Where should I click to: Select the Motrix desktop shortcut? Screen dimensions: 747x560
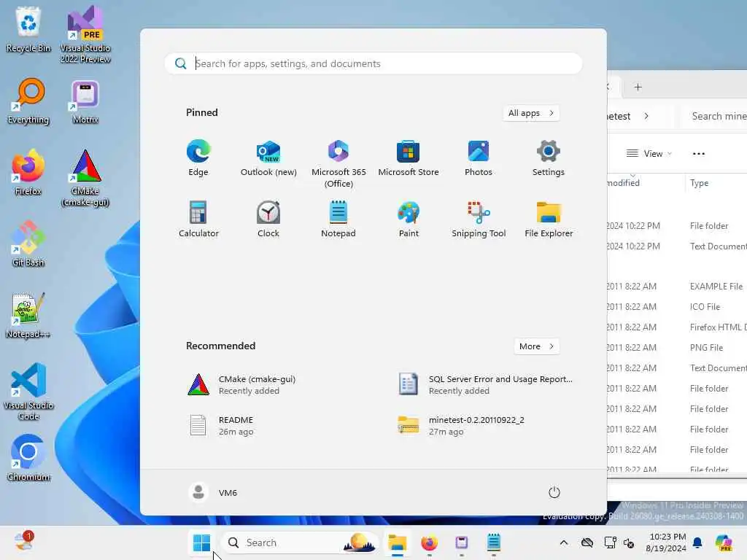point(85,101)
